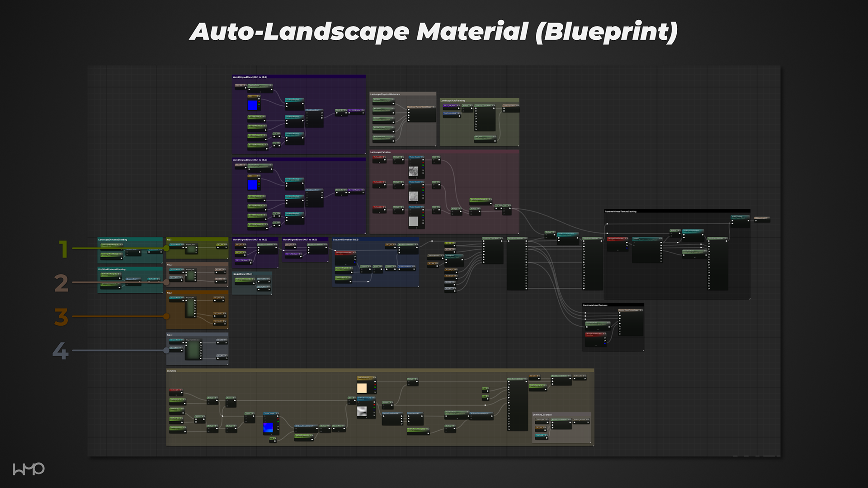
Task: Click the HMP logo in bottom-left corner
Action: click(x=28, y=469)
